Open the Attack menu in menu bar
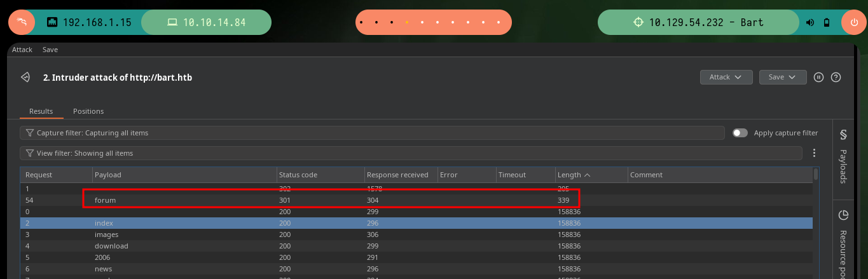The width and height of the screenshot is (868, 279). 22,50
